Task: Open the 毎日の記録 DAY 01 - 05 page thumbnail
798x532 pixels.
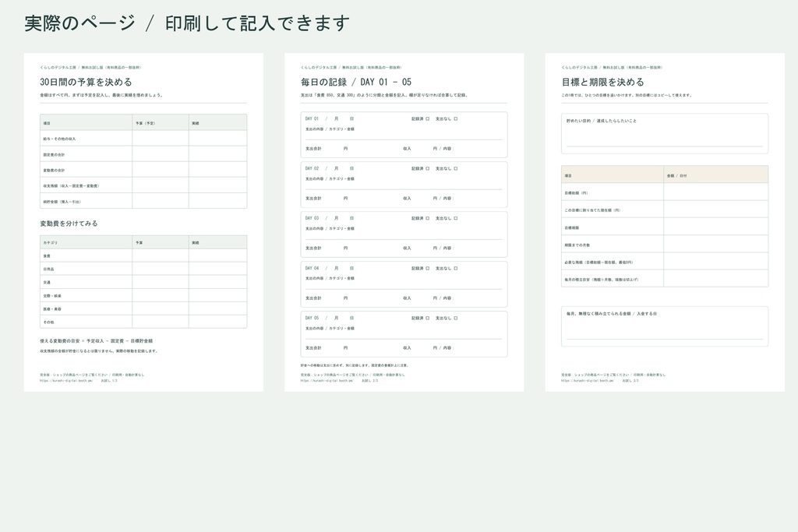Action: point(404,222)
